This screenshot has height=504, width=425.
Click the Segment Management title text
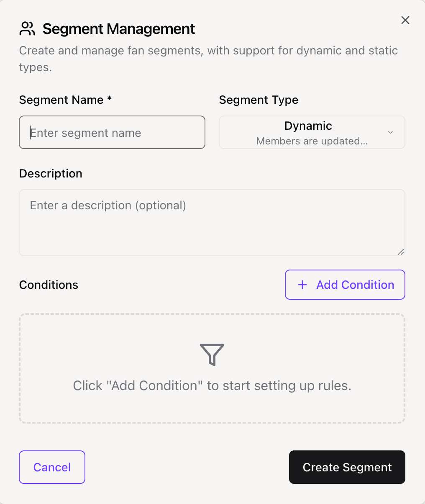click(119, 29)
